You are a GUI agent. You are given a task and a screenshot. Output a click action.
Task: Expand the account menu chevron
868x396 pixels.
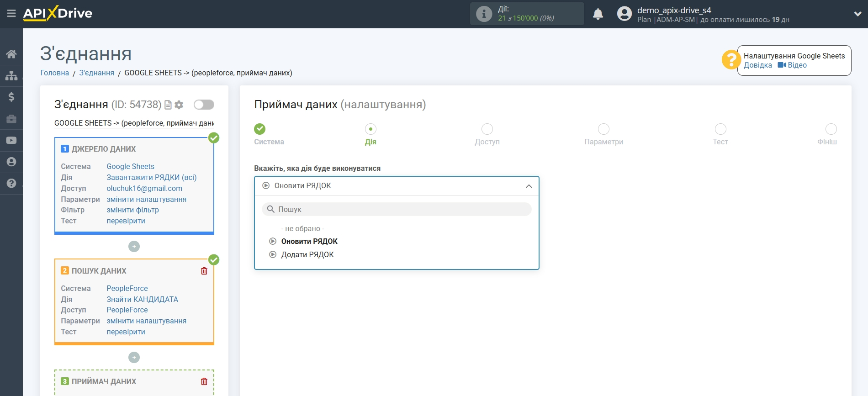857,14
